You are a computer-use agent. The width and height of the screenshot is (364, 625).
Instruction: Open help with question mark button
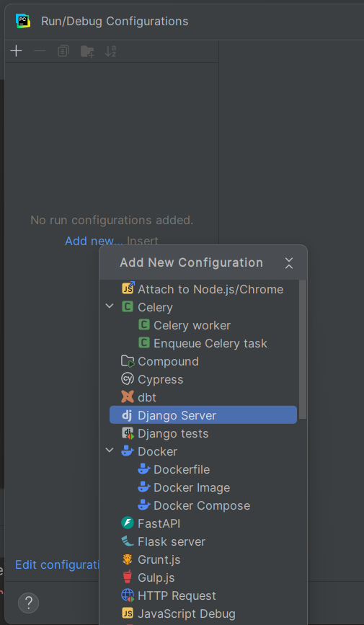(28, 603)
